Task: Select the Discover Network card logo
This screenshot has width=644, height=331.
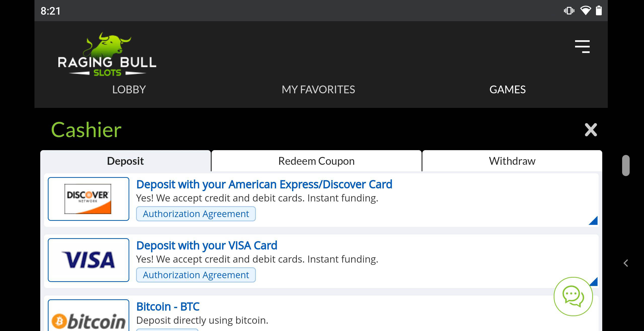Action: [x=88, y=199]
